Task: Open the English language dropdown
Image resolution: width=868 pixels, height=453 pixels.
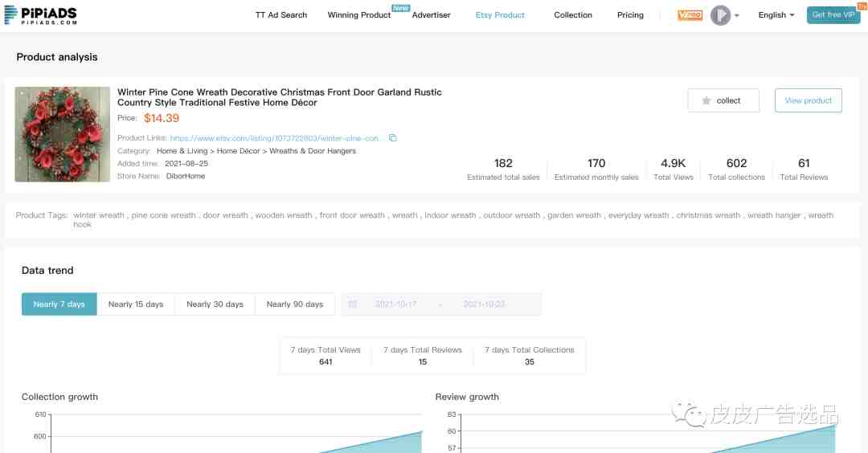Action: (x=776, y=15)
